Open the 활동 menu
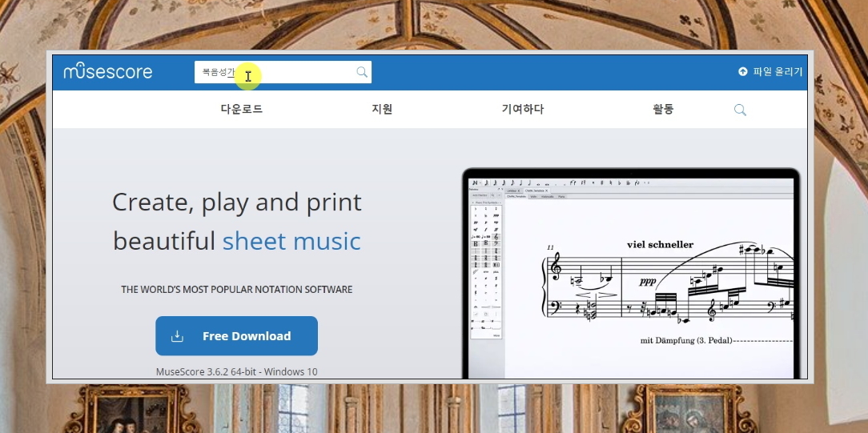Image resolution: width=868 pixels, height=433 pixels. (663, 109)
